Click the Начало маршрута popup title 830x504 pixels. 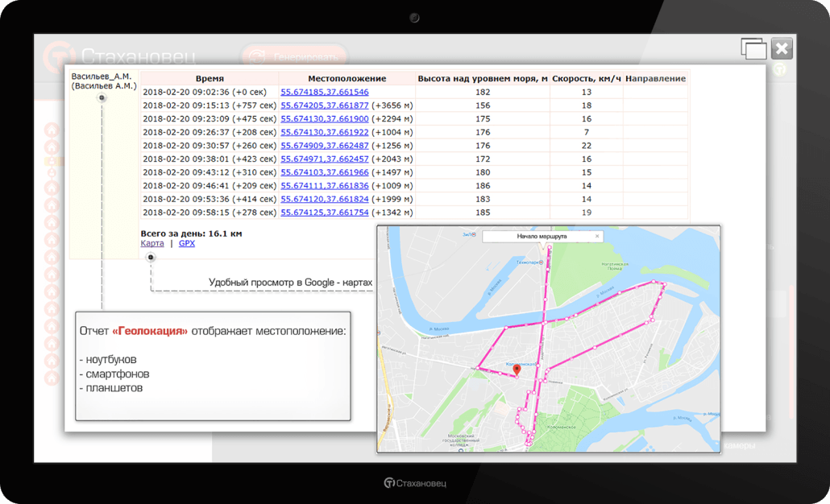point(542,237)
